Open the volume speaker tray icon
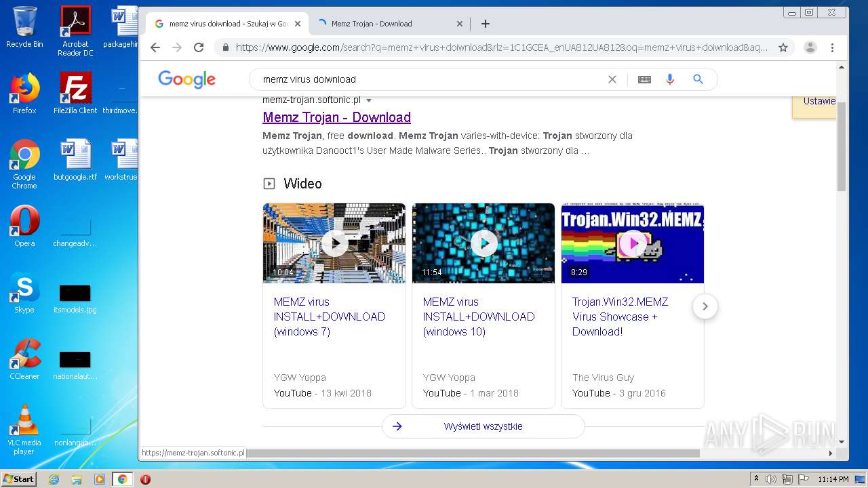Screen dimensions: 868x488 (x=771, y=479)
